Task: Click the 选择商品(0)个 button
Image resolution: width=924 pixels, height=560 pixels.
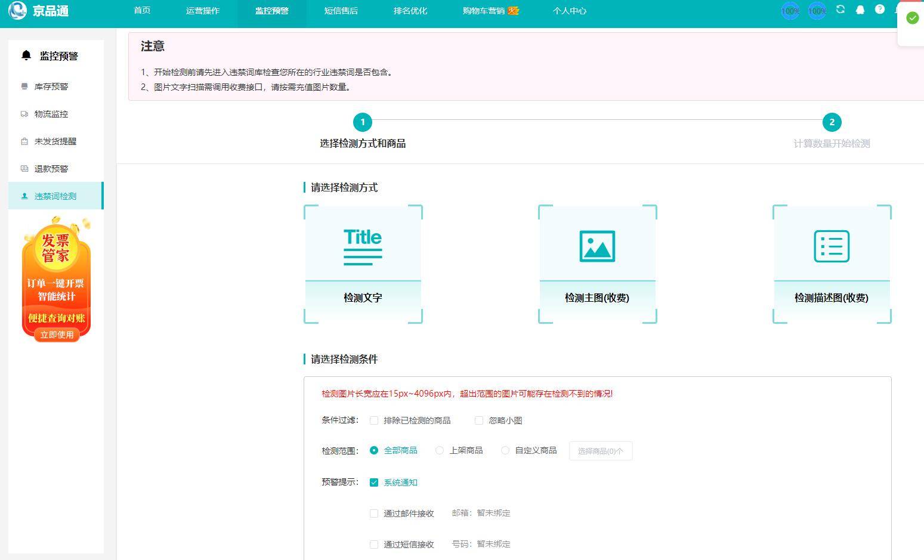Action: point(600,451)
